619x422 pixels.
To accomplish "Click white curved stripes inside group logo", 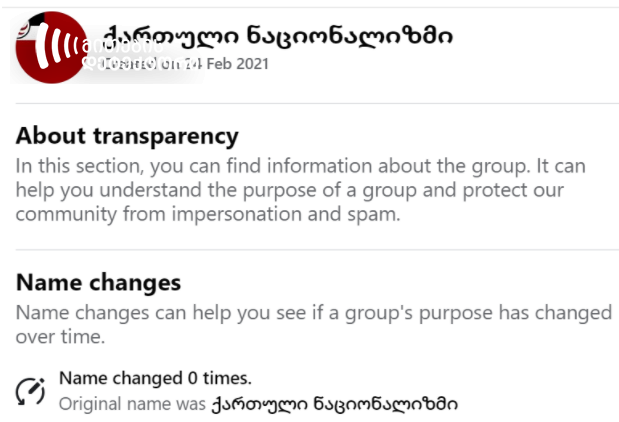I will click(x=55, y=45).
